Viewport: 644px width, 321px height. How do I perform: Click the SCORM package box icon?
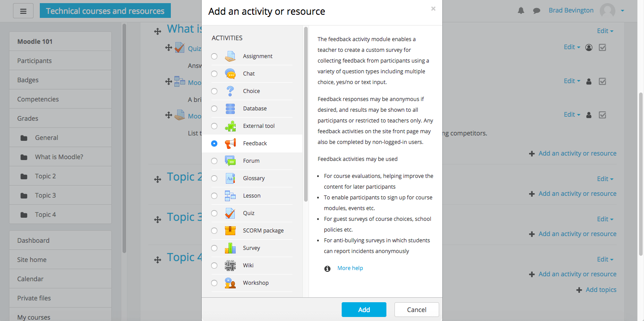click(230, 231)
